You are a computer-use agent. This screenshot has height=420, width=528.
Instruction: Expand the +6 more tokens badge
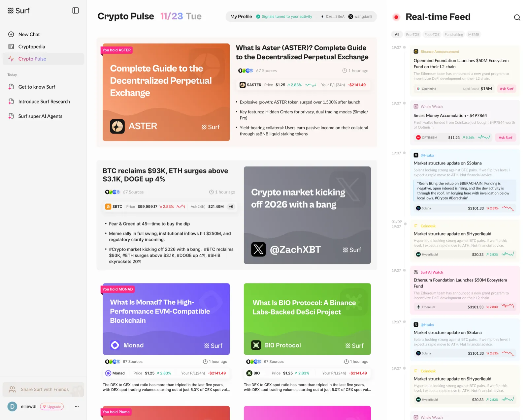click(x=231, y=207)
